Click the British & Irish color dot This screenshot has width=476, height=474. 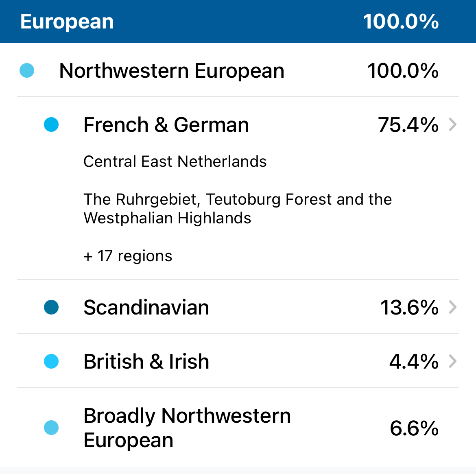pyautogui.click(x=51, y=361)
